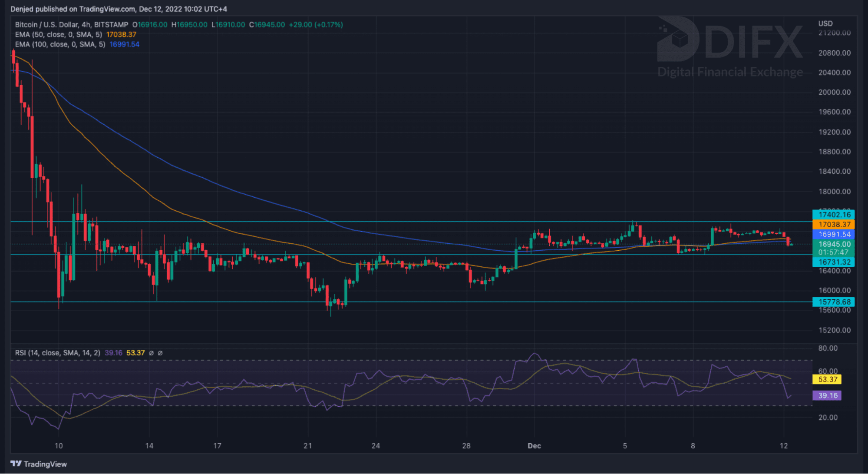Click the TradingView text link
The image size is (868, 474).
pyautogui.click(x=45, y=464)
